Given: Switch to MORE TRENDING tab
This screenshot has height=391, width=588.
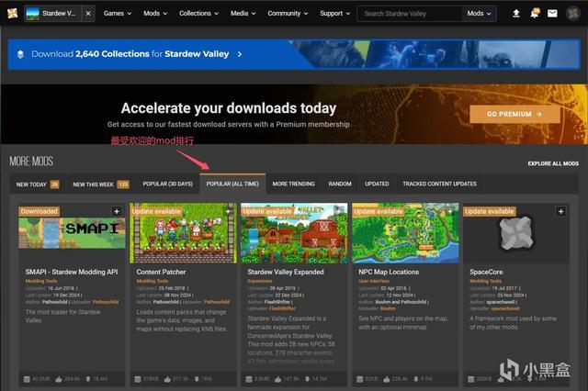Looking at the screenshot, I should pyautogui.click(x=293, y=184).
